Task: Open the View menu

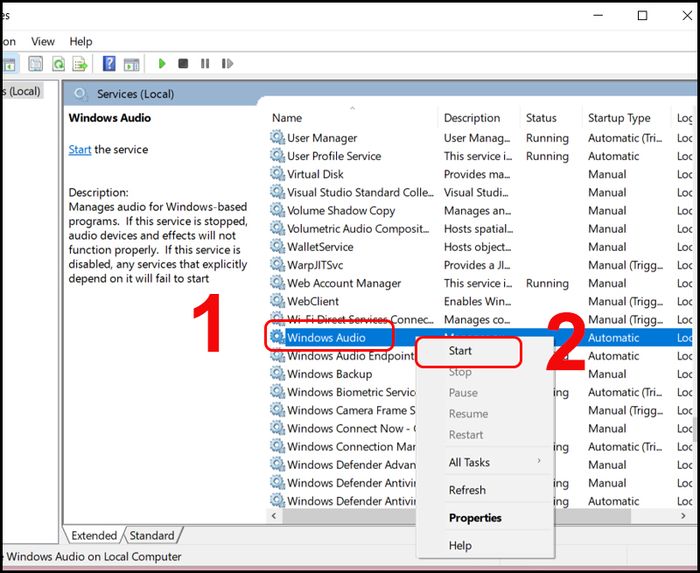Action: point(43,42)
